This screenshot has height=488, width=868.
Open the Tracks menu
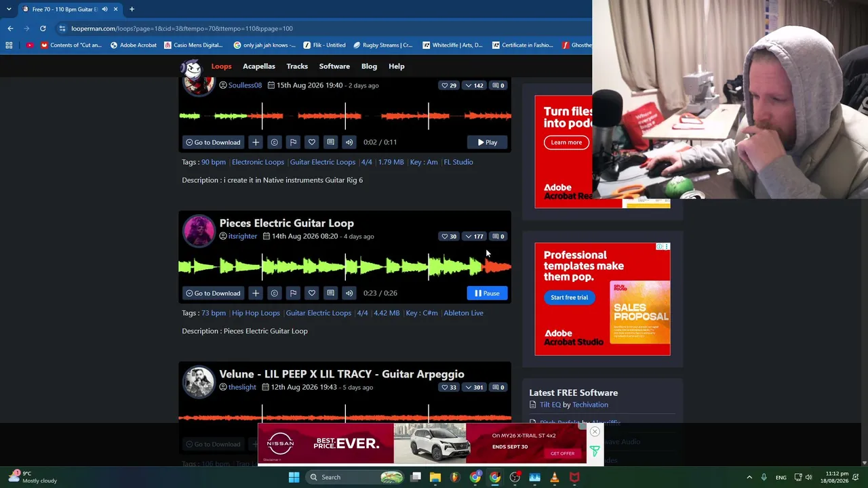click(297, 66)
